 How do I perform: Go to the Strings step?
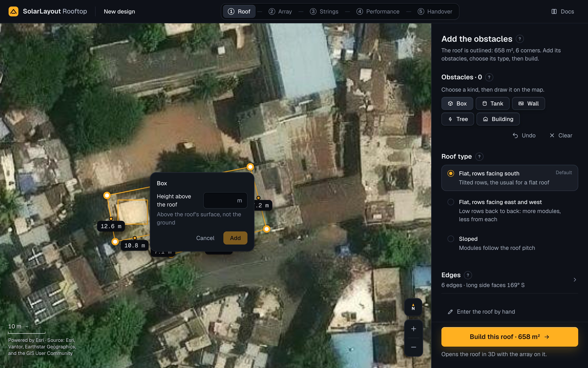click(324, 11)
